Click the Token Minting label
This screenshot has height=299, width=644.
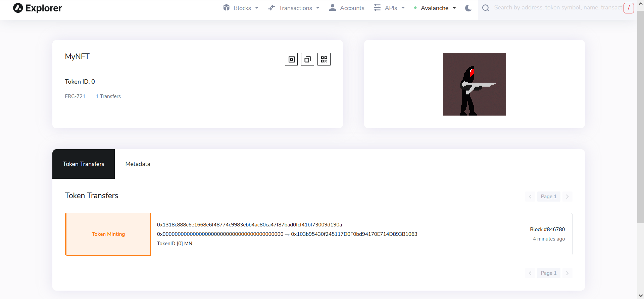pyautogui.click(x=108, y=234)
